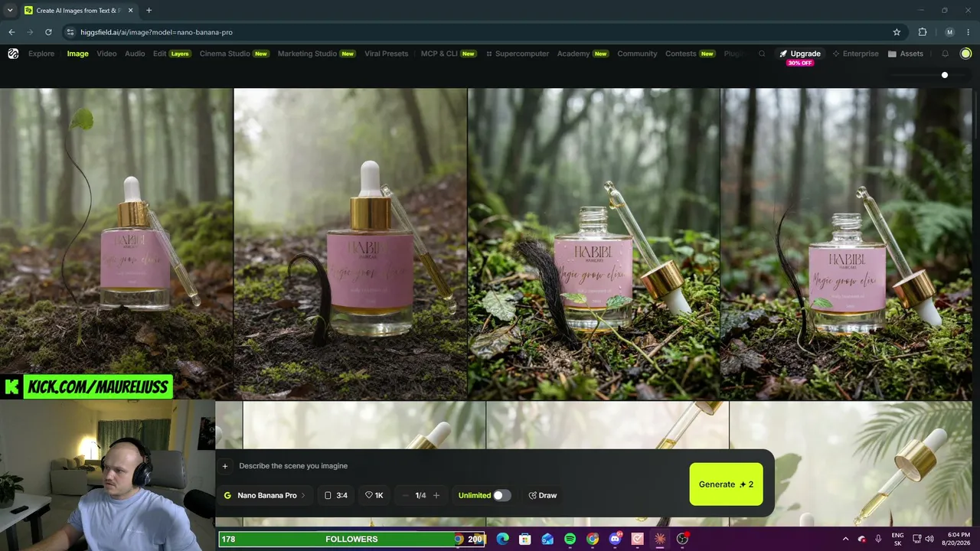980x551 pixels.
Task: Open the Enterprise link
Action: point(855,54)
